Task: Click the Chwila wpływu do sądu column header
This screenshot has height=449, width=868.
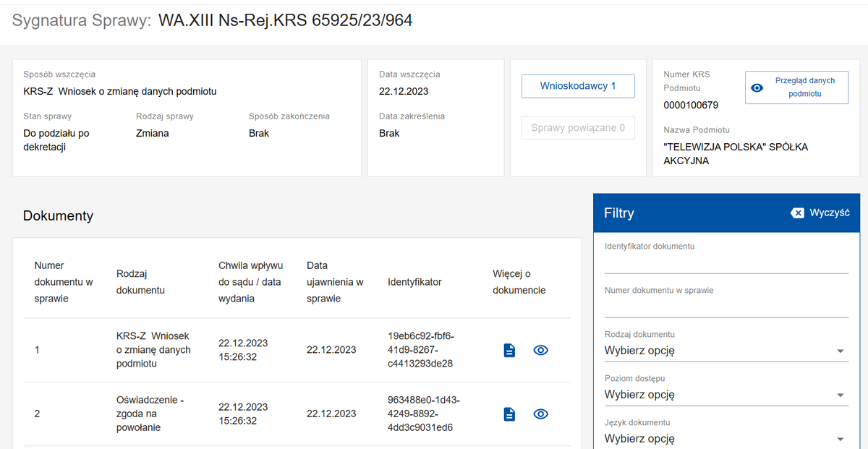Action: click(x=250, y=282)
